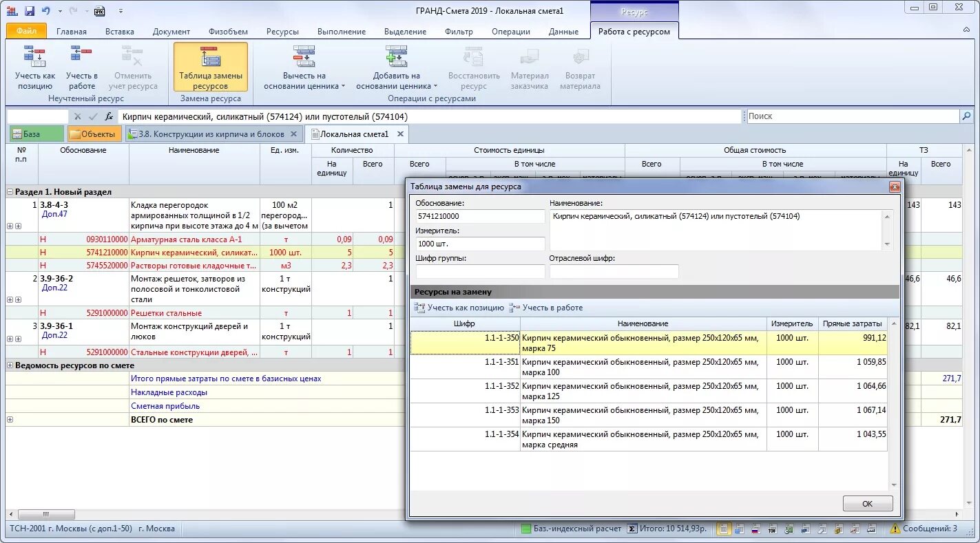980x543 pixels.
Task: Expand the 'ВСЕГО по смете' row
Action: click(10, 420)
